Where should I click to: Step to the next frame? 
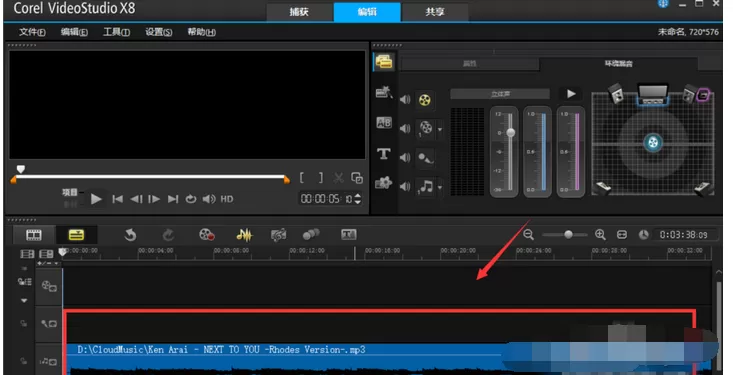[x=154, y=199]
